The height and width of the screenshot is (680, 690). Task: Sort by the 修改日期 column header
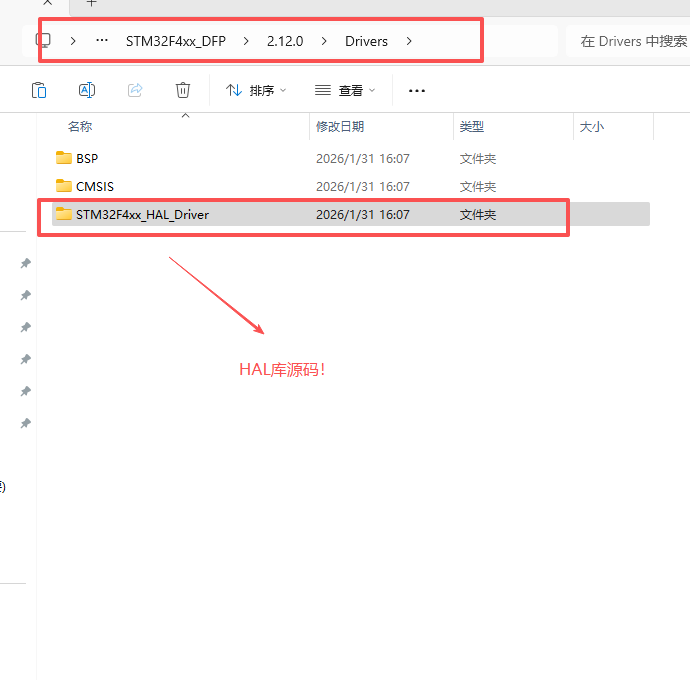340,127
